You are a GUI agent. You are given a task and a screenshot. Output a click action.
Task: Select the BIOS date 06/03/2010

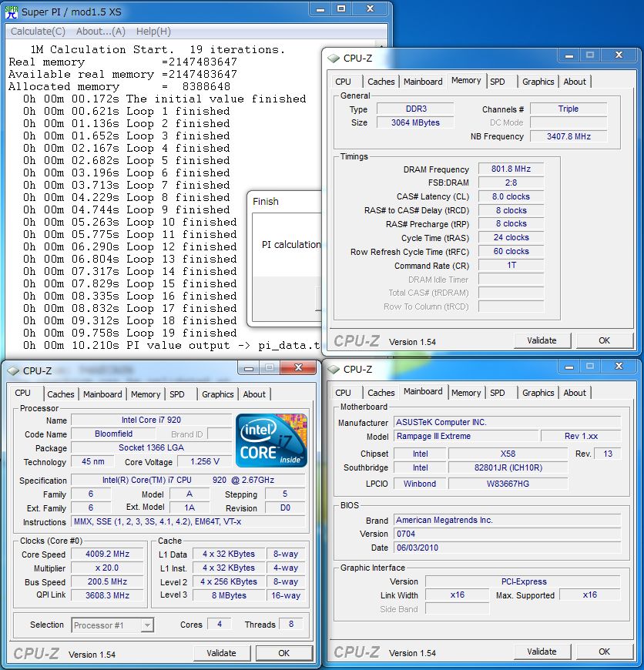tap(507, 548)
